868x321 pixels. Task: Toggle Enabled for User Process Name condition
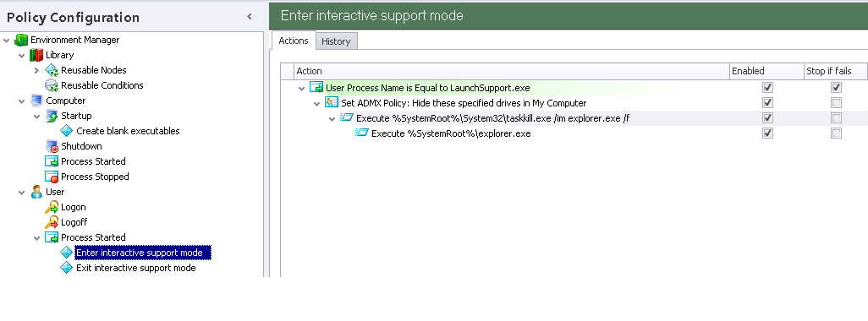767,87
